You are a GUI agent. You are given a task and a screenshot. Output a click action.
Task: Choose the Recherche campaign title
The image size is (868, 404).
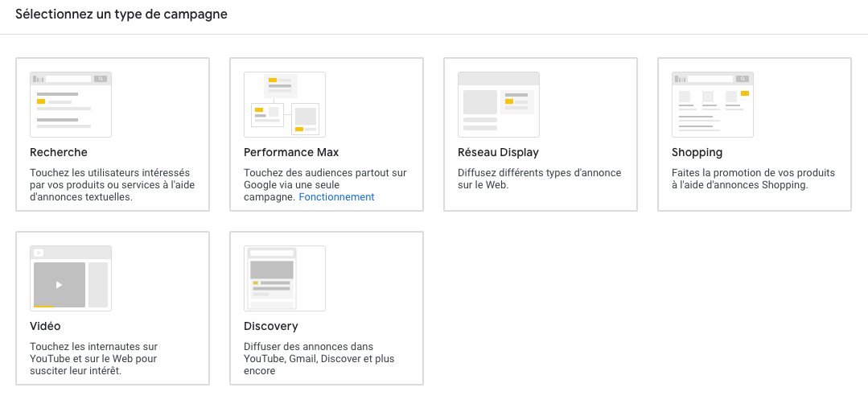point(59,152)
